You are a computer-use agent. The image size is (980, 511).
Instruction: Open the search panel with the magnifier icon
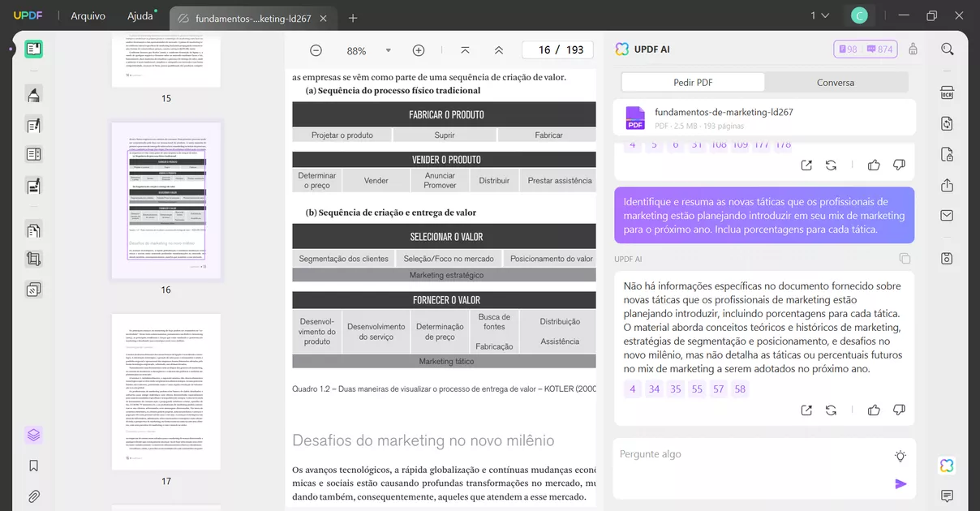pyautogui.click(x=947, y=49)
